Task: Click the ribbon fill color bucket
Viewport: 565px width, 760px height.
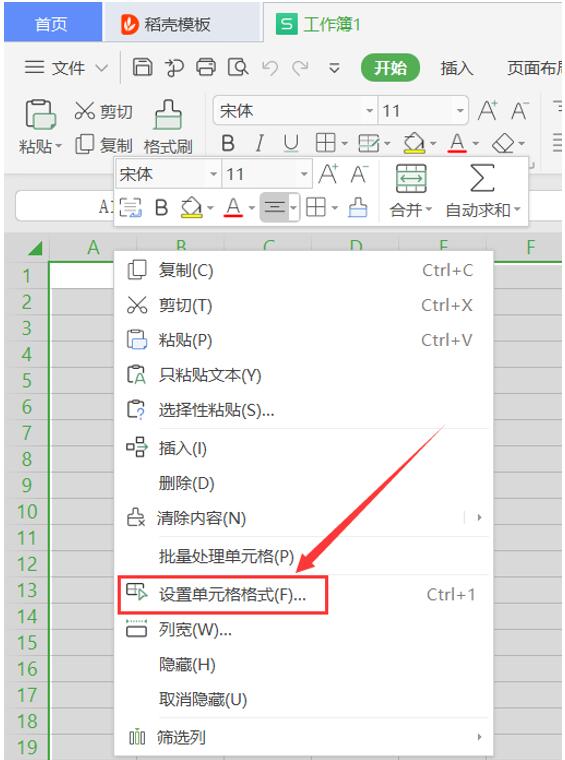Action: (414, 143)
